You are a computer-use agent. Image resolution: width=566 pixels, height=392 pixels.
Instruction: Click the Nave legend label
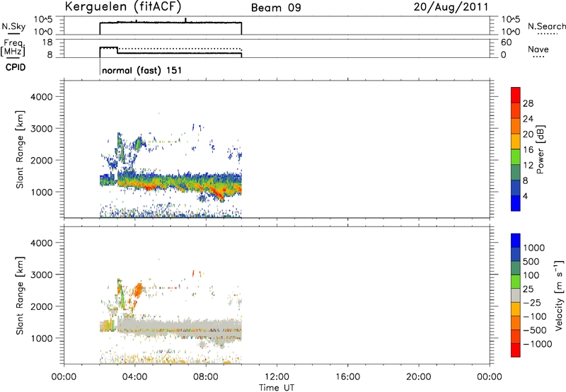click(538, 49)
